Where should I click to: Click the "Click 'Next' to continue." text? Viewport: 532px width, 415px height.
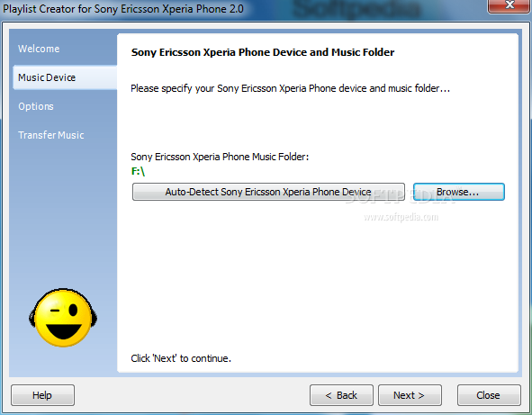[181, 358]
